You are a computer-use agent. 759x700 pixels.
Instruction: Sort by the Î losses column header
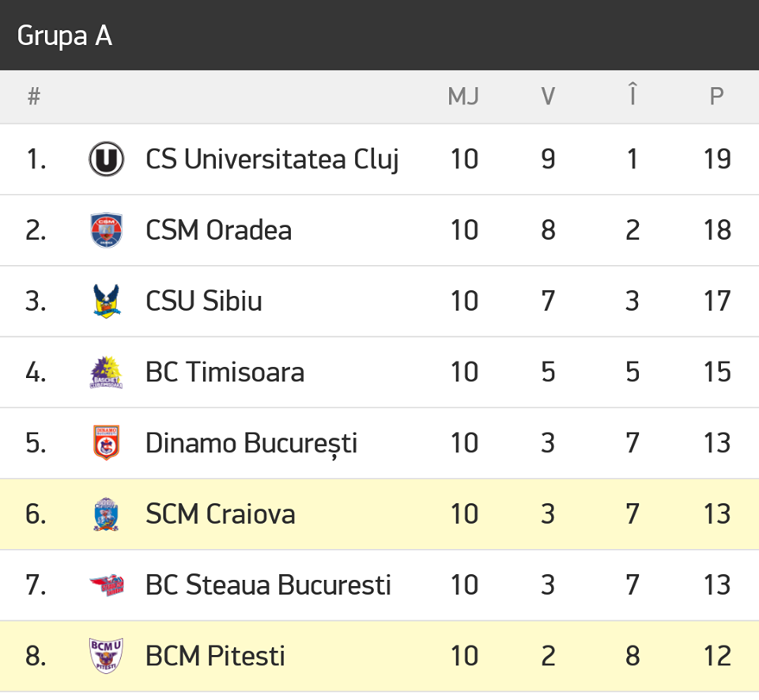632,96
